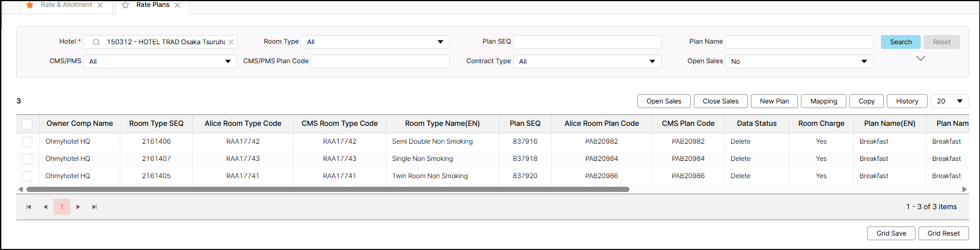Click the horizontal scrollbar of the grid
The height and width of the screenshot is (250, 980).
coord(327,189)
